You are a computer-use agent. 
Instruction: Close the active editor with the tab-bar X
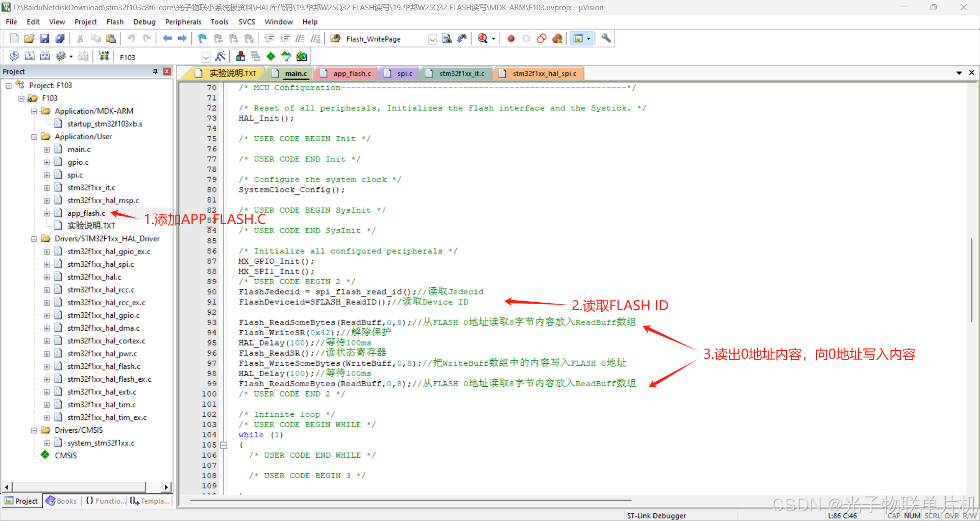tap(972, 73)
